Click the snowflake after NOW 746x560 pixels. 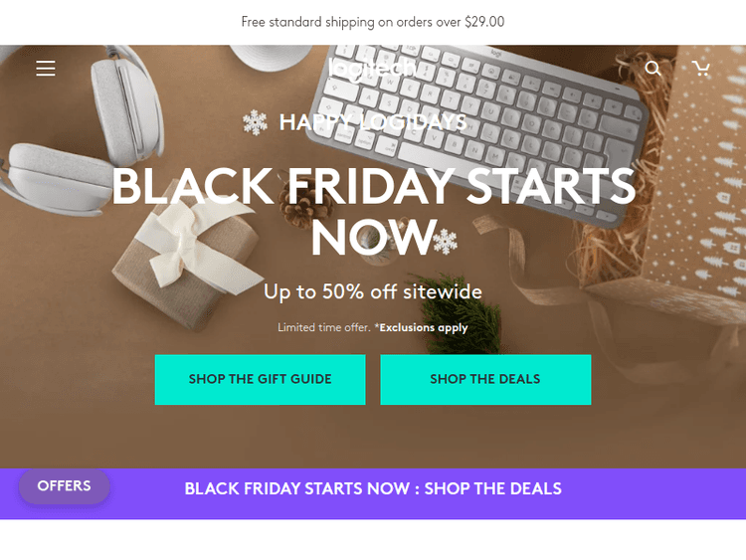[x=445, y=242]
